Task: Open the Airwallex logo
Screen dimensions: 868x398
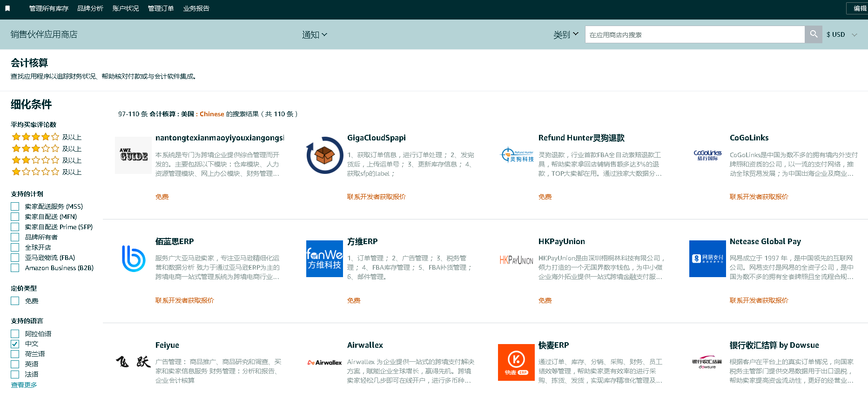Action: pos(325,362)
